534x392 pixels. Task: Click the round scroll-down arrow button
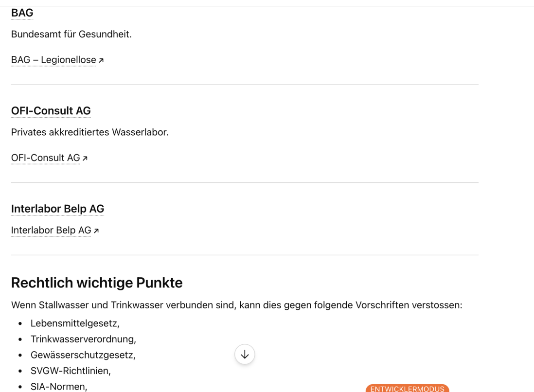coord(245,354)
